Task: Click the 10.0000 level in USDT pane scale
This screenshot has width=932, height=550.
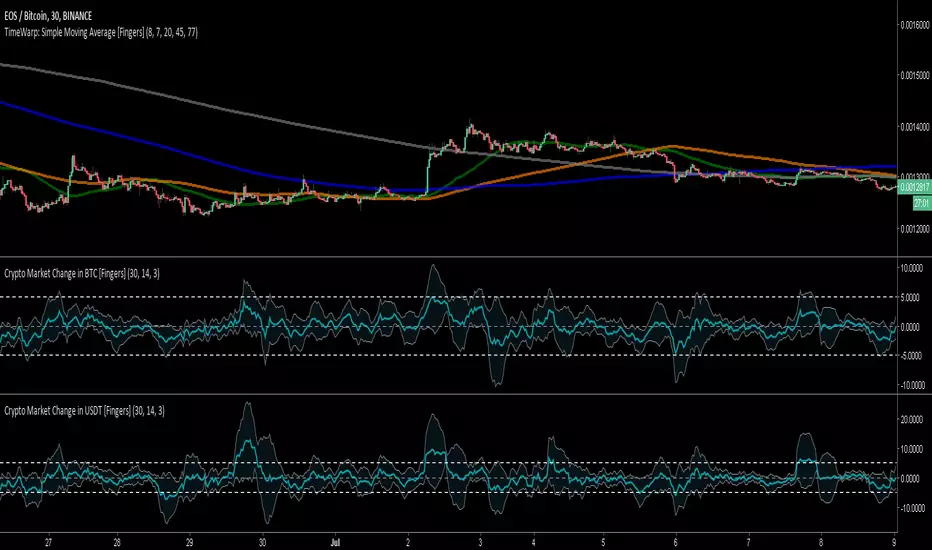Action: 911,450
